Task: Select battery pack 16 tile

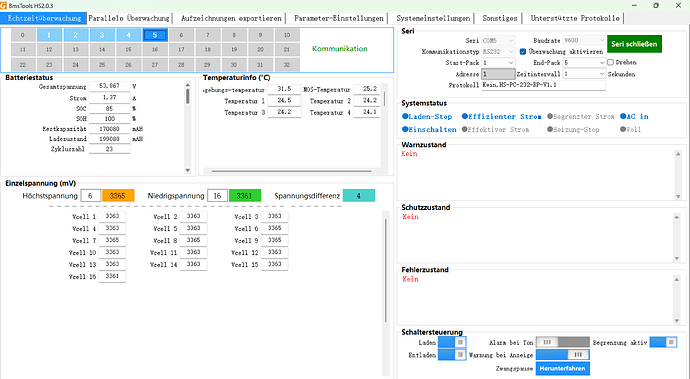Action: [x=155, y=50]
